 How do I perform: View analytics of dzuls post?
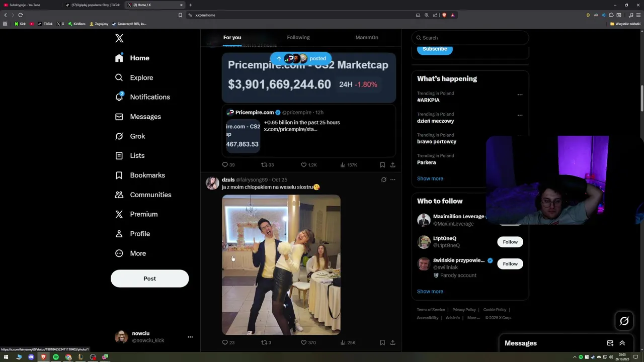point(348,342)
